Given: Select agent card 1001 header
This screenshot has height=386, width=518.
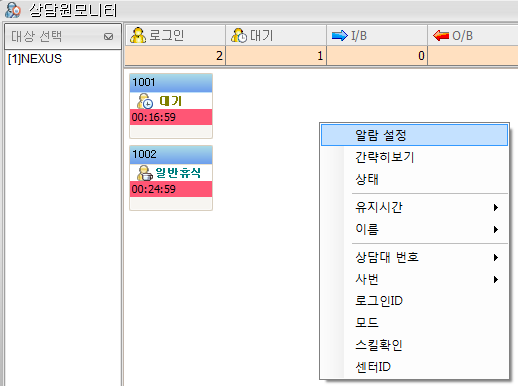Looking at the screenshot, I should click(171, 83).
